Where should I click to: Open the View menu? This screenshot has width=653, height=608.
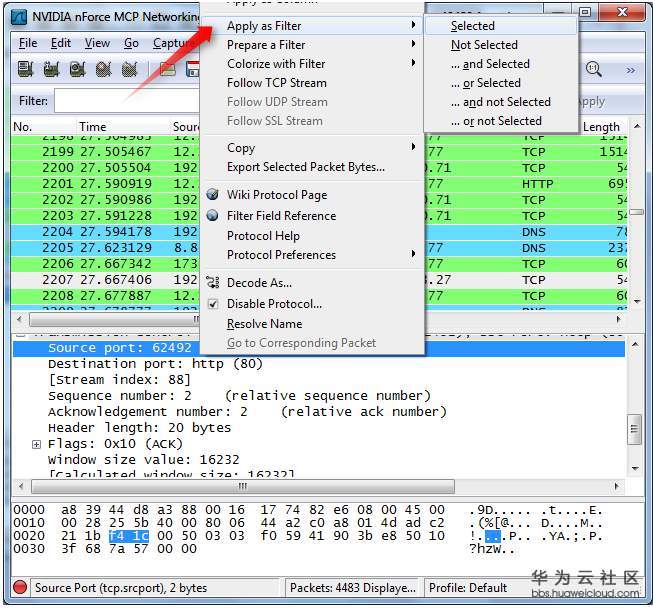[97, 43]
